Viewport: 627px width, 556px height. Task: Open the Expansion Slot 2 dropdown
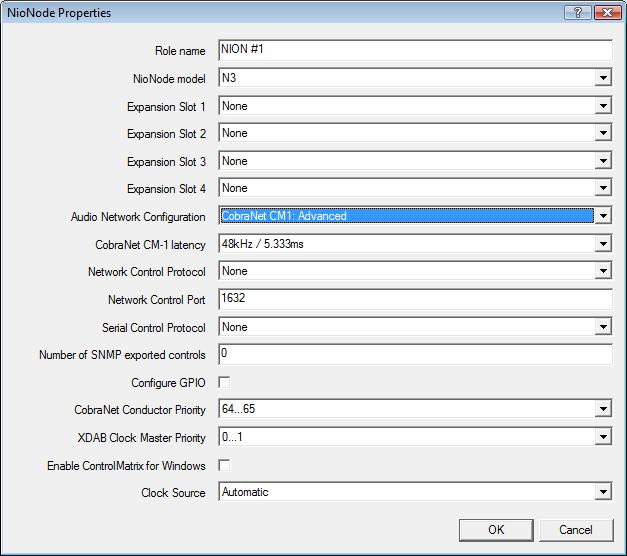[x=603, y=133]
